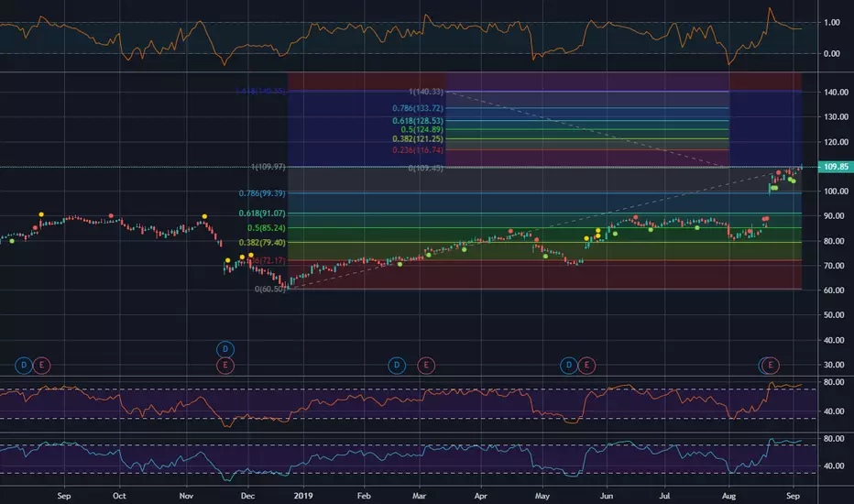854x504 pixels.
Task: Select the Fibonacci 0.236(116.74) level label
Action: click(418, 150)
